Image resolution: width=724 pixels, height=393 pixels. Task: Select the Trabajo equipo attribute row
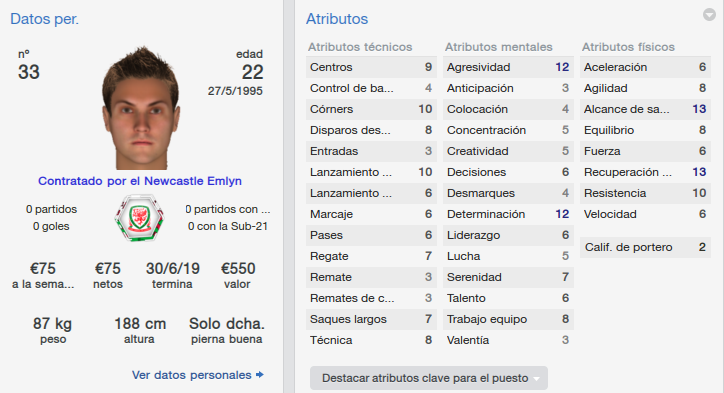click(x=508, y=319)
